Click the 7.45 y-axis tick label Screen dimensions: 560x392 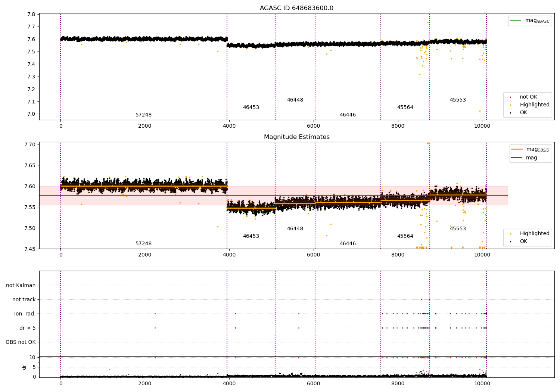click(x=30, y=249)
